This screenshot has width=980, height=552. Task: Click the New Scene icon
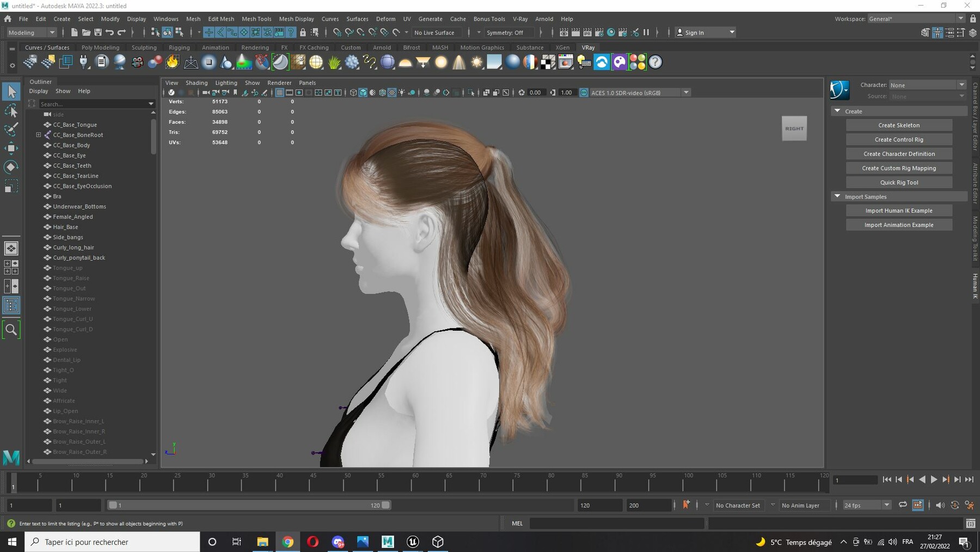(74, 32)
